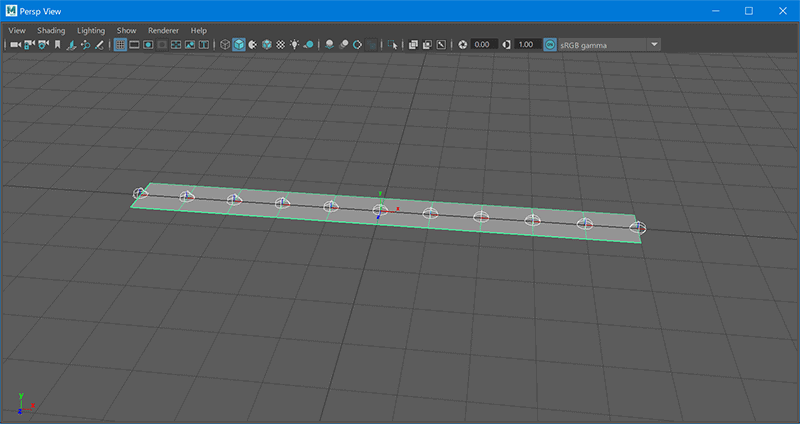This screenshot has height=424, width=800.
Task: Toggle the Safe Title overlay
Action: pos(204,45)
